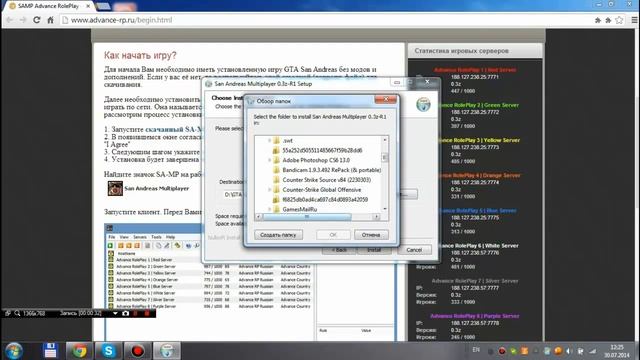Click the folder list scroll-down arrow
640x360 pixels.
coord(384,209)
